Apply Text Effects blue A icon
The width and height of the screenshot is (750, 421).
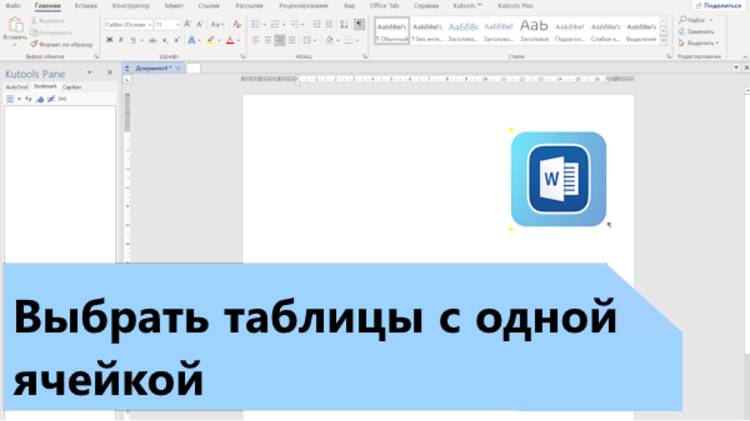[x=191, y=40]
